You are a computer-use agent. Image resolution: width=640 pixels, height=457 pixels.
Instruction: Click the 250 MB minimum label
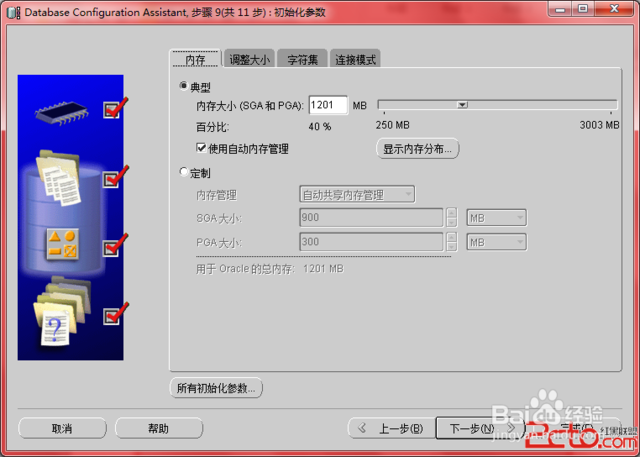tap(393, 125)
